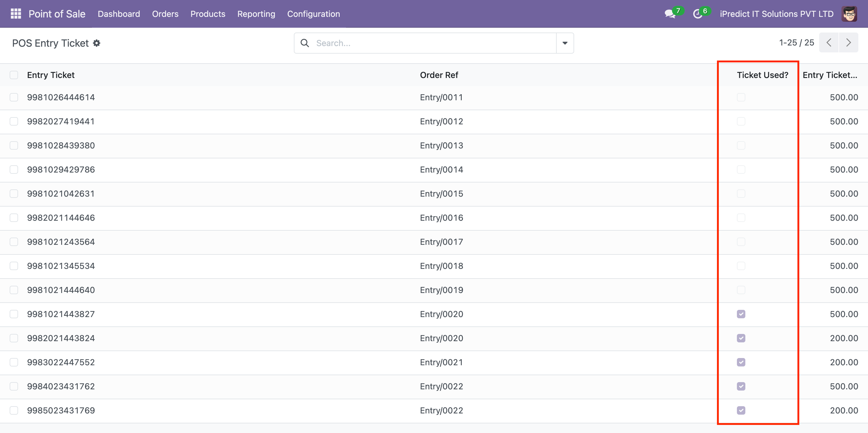
Task: Open the Reporting menu
Action: (x=256, y=14)
